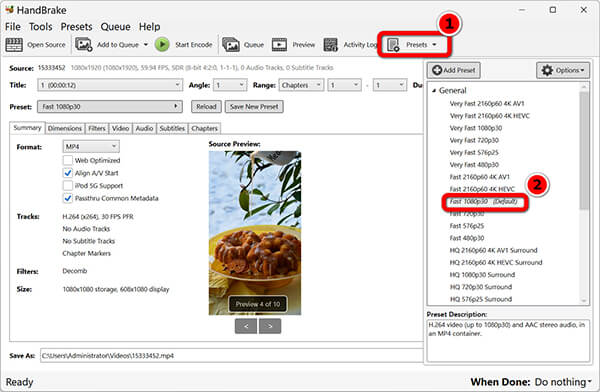The height and width of the screenshot is (392, 600).
Task: Show previous preview image
Action: click(246, 326)
